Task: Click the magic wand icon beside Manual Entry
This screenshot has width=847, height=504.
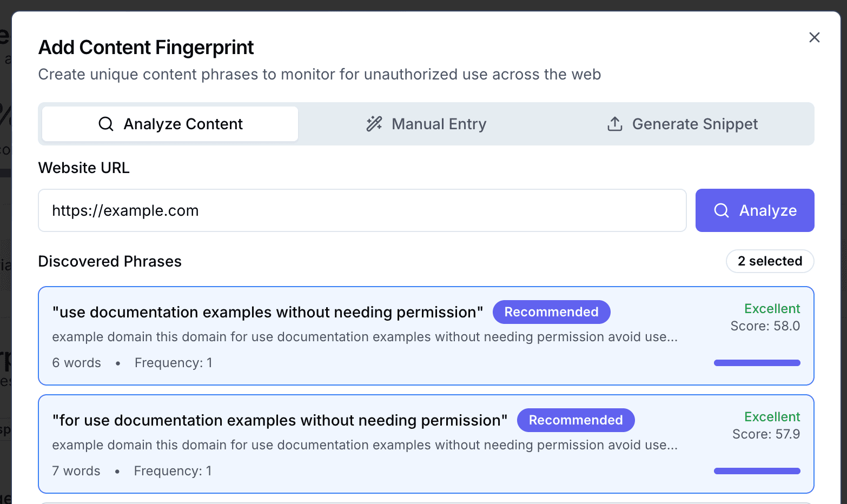Action: point(373,124)
